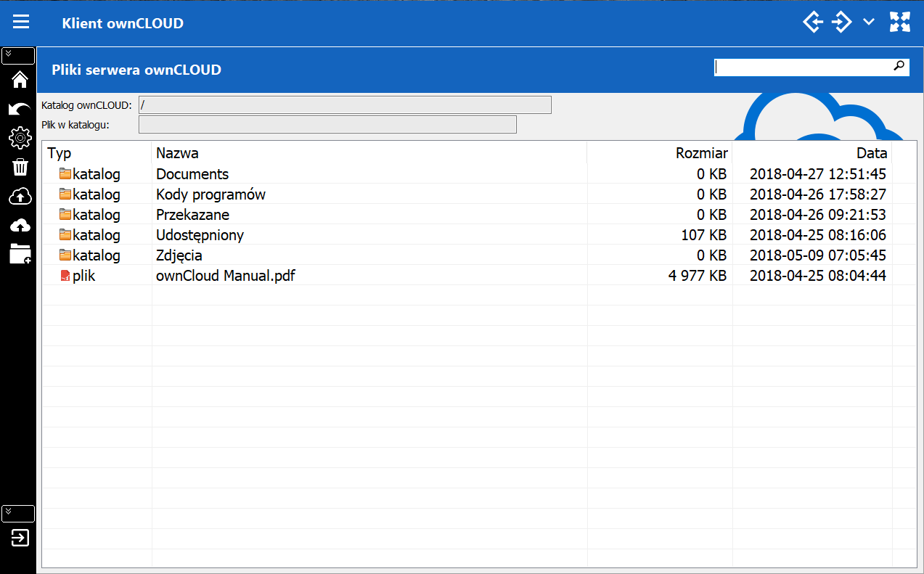Click the Plik w katalogu field

pyautogui.click(x=327, y=125)
